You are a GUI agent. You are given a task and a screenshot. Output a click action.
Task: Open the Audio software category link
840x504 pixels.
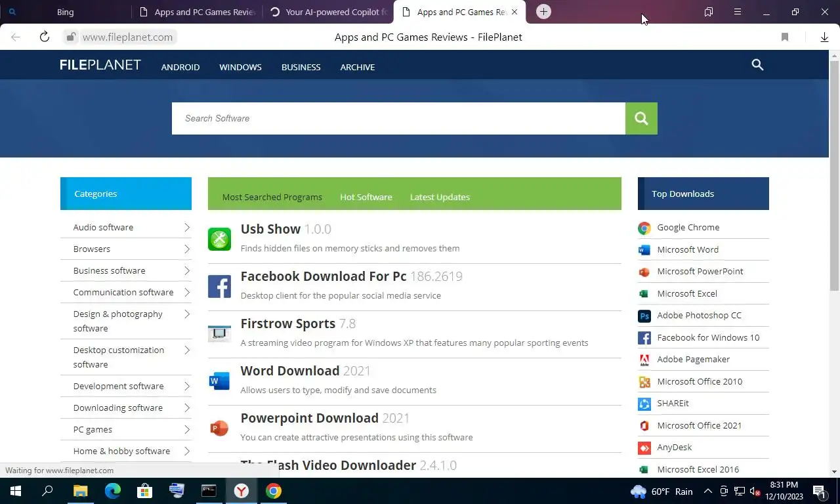(103, 227)
